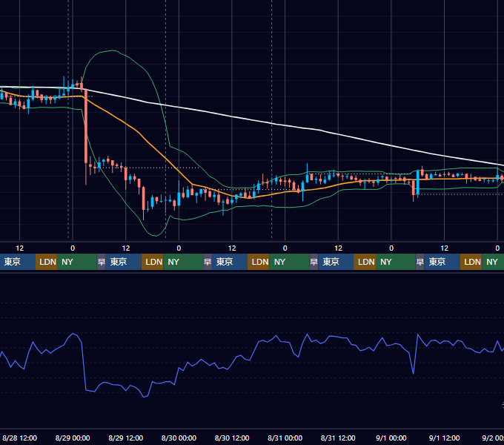Select the 東京 session block on 8/31

(x=336, y=262)
